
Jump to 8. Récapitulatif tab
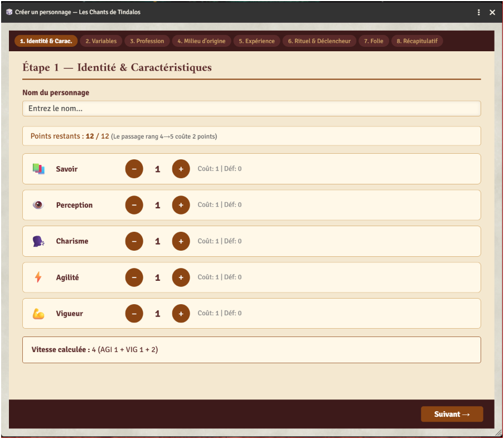coord(417,41)
